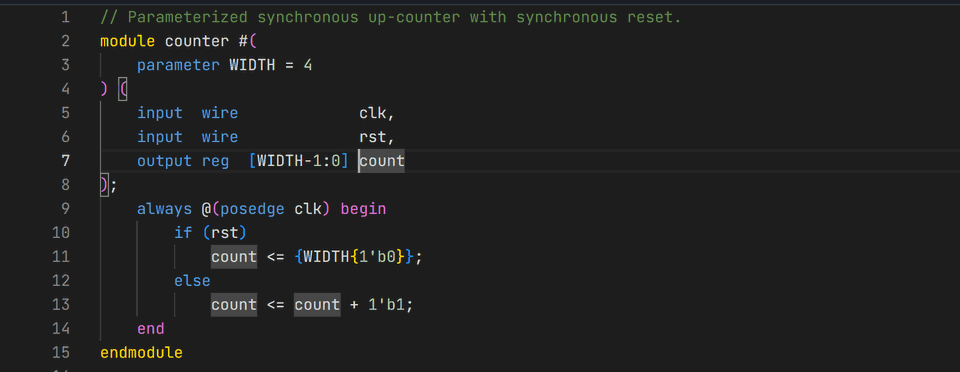Click the 'begin' keyword
This screenshot has height=372, width=960.
point(363,209)
